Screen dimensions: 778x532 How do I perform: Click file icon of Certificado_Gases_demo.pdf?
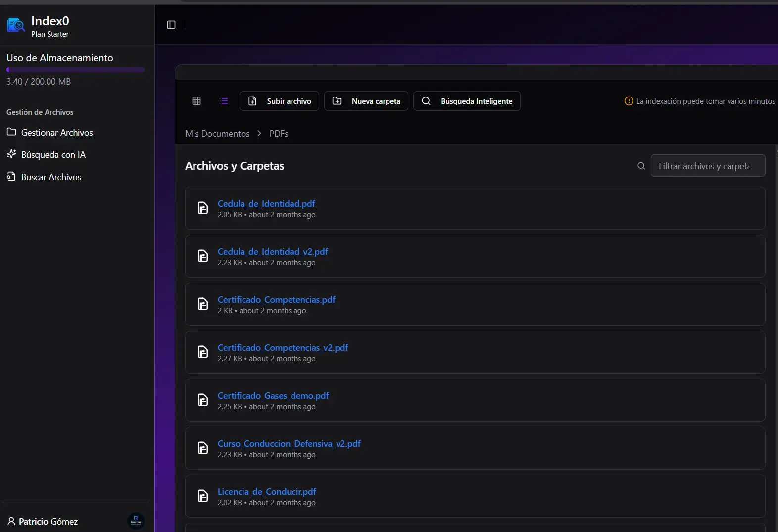coord(203,400)
